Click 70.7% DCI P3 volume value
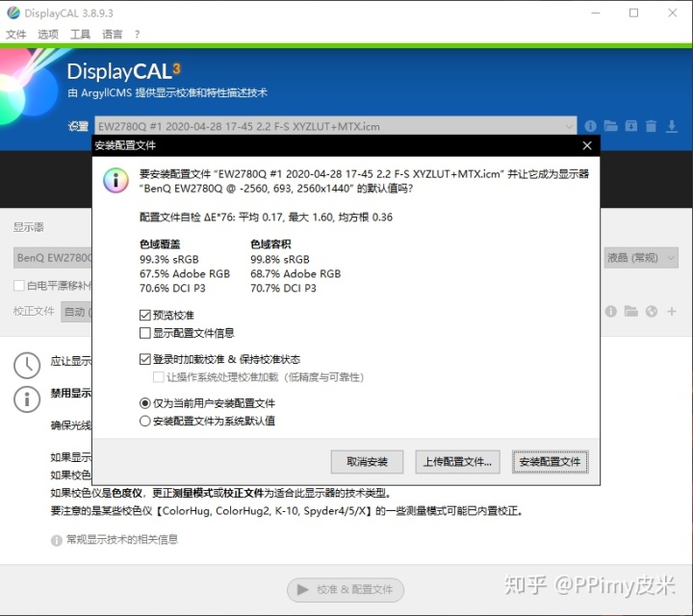Image resolution: width=693 pixels, height=616 pixels. point(283,288)
